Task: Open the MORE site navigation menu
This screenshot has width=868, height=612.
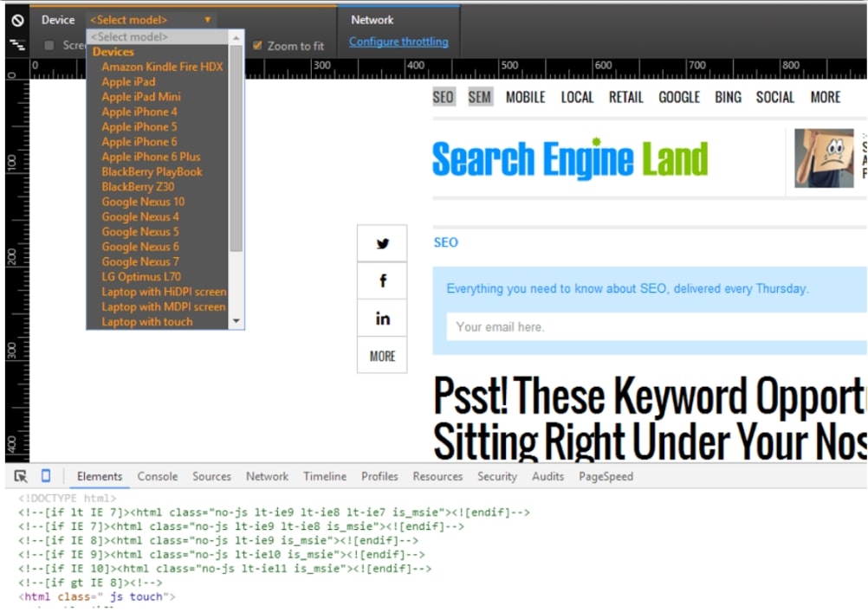Action: coord(826,98)
